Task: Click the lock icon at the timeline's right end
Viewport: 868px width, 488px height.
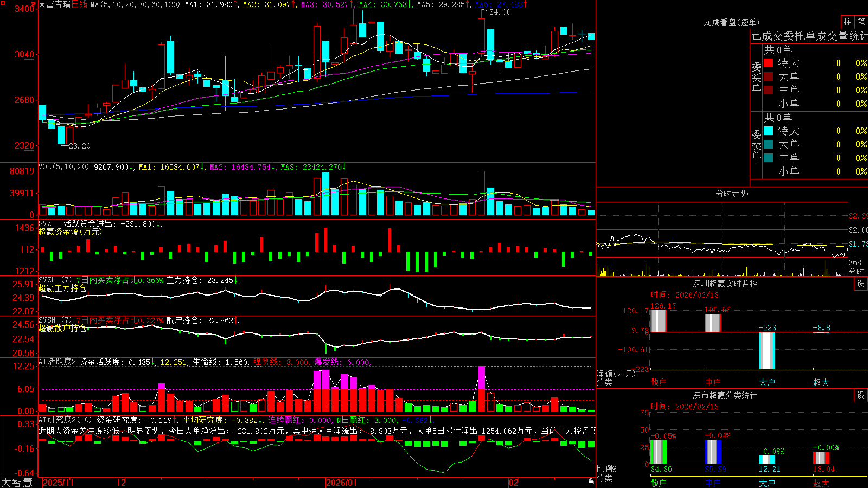Action: tap(591, 481)
